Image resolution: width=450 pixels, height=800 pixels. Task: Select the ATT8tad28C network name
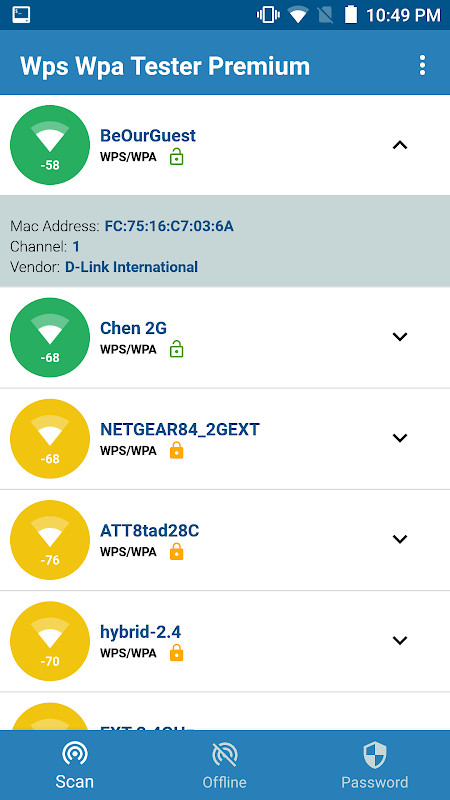pyautogui.click(x=149, y=531)
